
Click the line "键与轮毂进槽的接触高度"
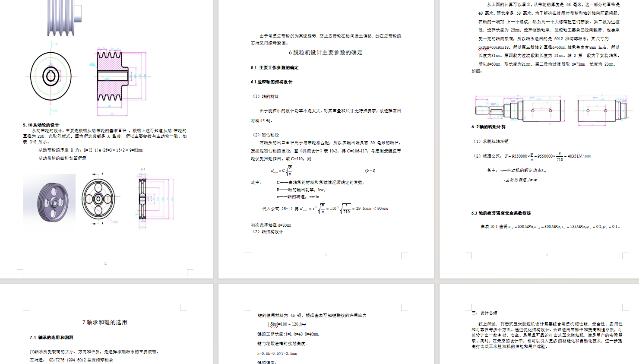point(282,344)
